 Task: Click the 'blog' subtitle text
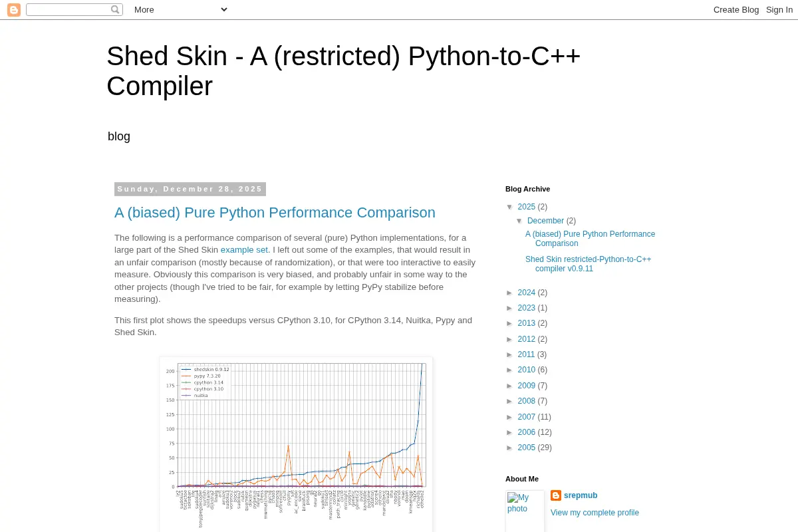click(119, 136)
